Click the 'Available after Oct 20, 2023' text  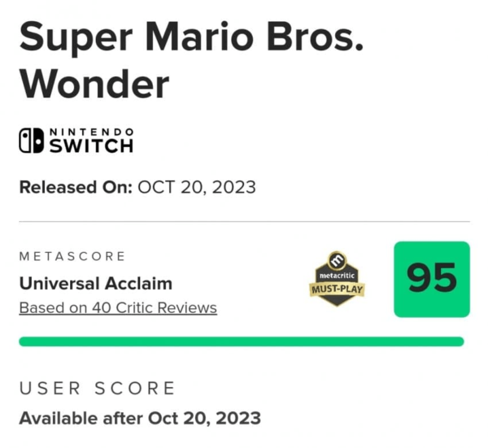point(139,419)
